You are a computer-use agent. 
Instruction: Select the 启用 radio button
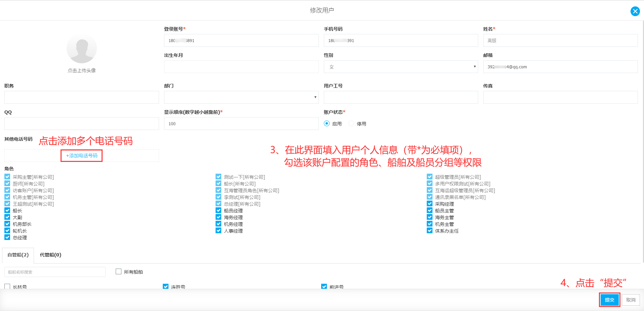point(327,124)
